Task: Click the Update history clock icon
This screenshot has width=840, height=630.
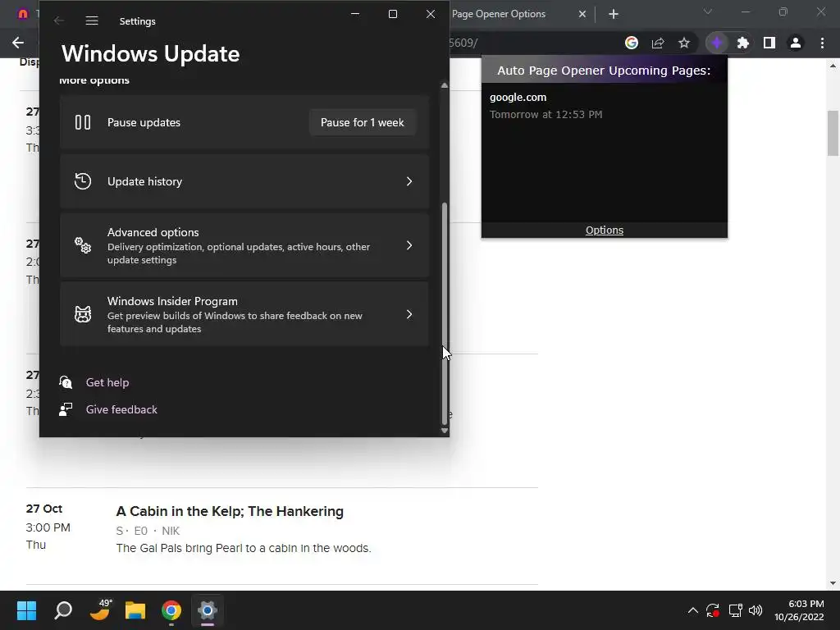Action: coord(83,181)
